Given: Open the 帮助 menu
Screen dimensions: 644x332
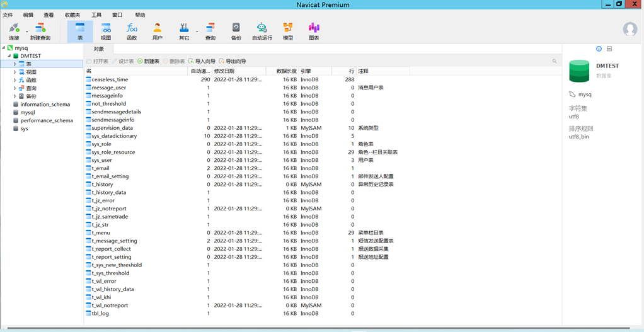Looking at the screenshot, I should coord(140,15).
